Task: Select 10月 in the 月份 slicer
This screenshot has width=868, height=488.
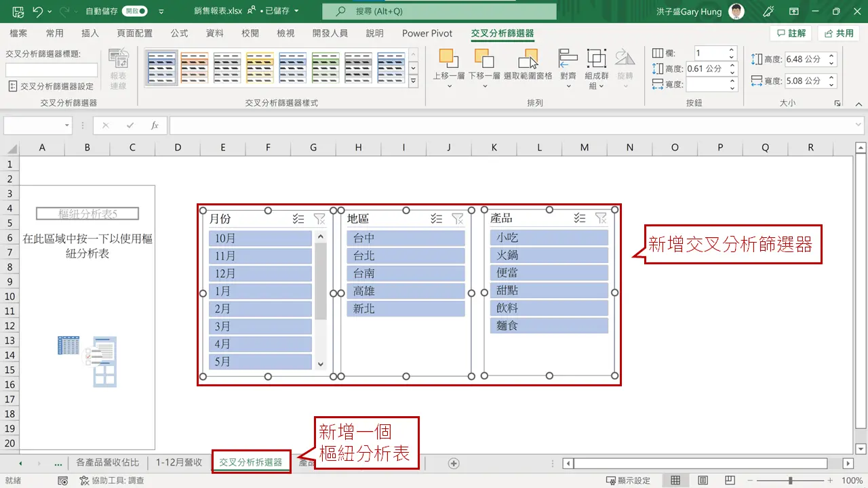Action: [260, 238]
